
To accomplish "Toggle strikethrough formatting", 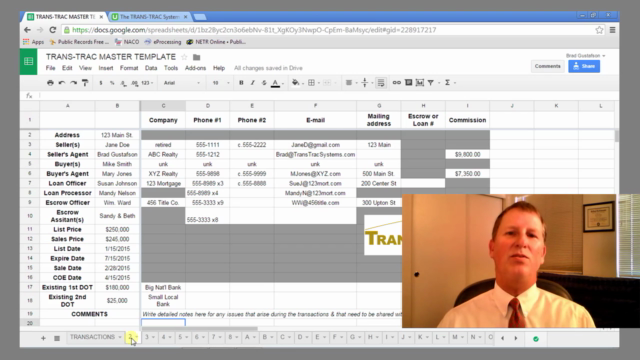I will [264, 83].
